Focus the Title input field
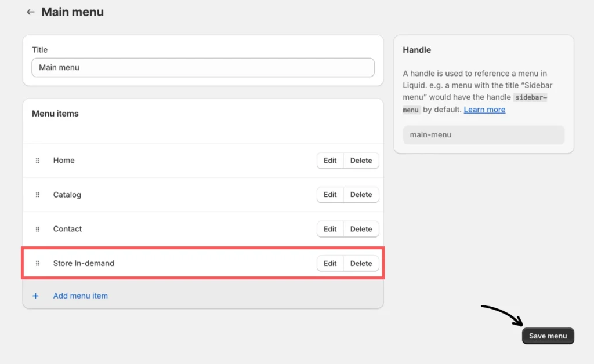Viewport: 594px width, 364px height. tap(203, 67)
